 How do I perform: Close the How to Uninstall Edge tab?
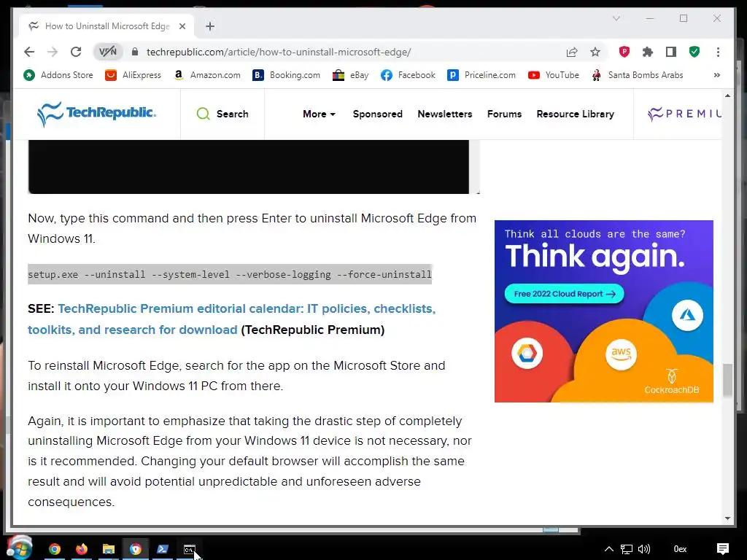tap(182, 26)
